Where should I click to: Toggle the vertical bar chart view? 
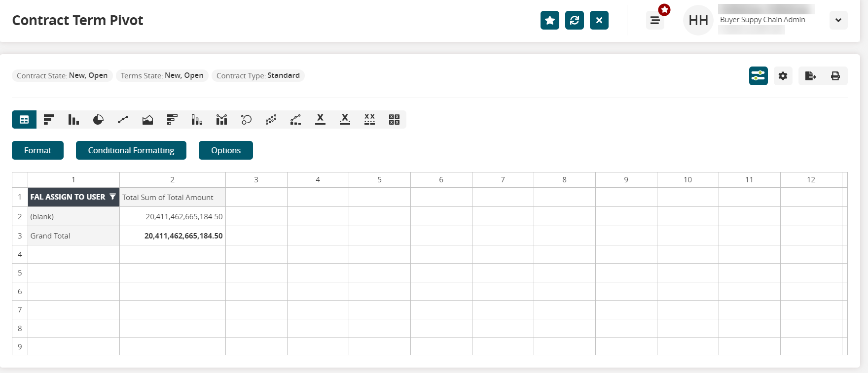click(x=73, y=120)
